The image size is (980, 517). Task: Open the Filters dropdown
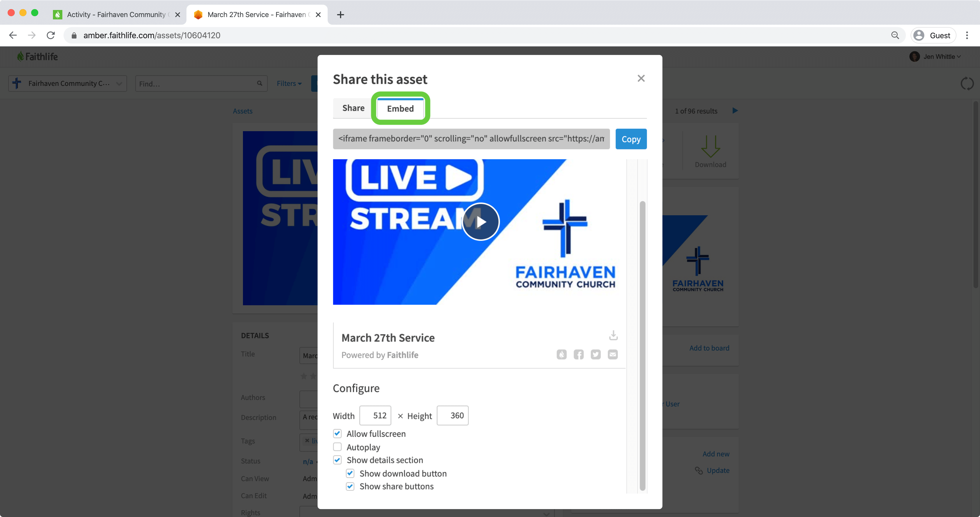(x=289, y=83)
